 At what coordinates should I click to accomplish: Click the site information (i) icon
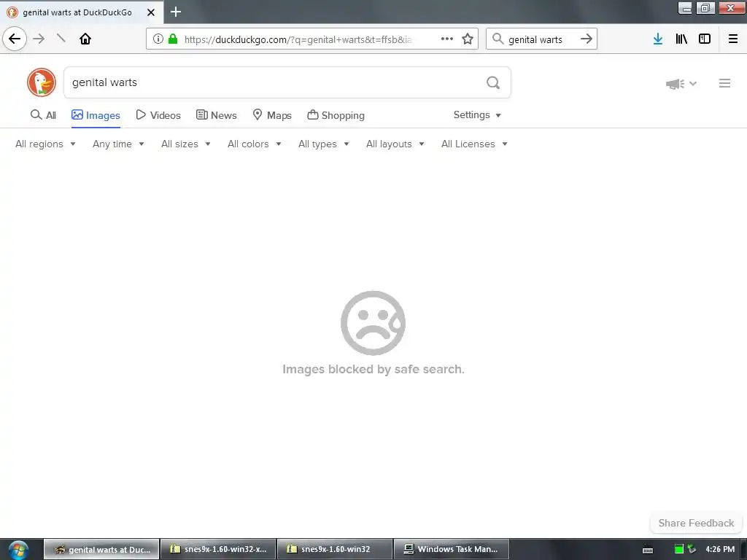point(158,39)
